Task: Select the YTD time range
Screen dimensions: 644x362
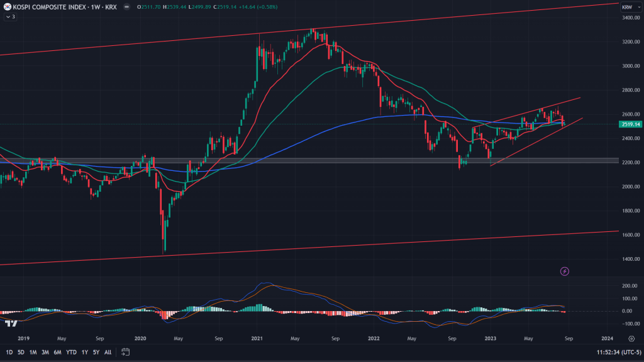Action: [x=70, y=353]
